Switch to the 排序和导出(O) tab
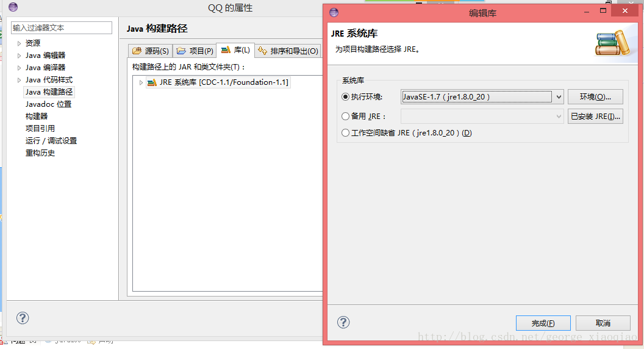Viewport: 644px width, 349px height. (x=288, y=51)
